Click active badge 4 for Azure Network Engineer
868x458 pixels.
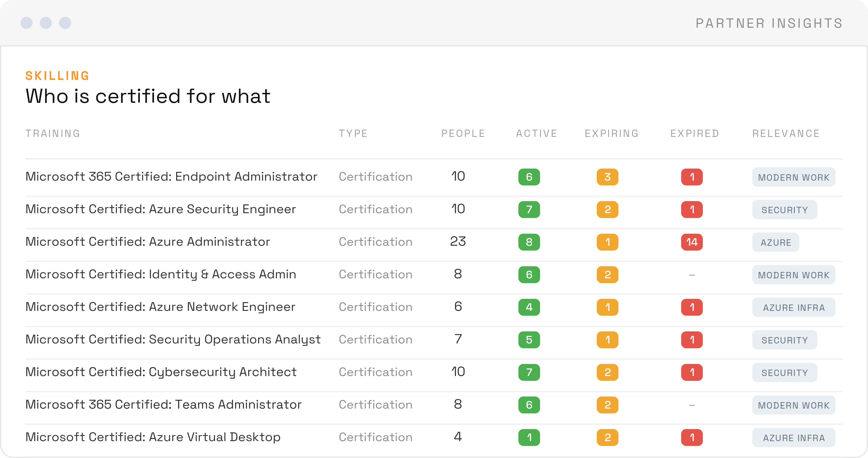tap(529, 307)
